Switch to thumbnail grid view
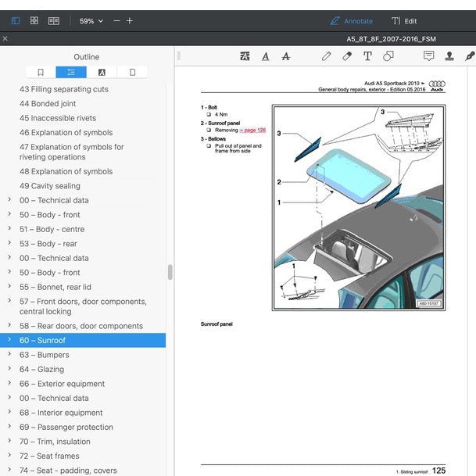Screen dimensions: 476x476 [x=34, y=20]
